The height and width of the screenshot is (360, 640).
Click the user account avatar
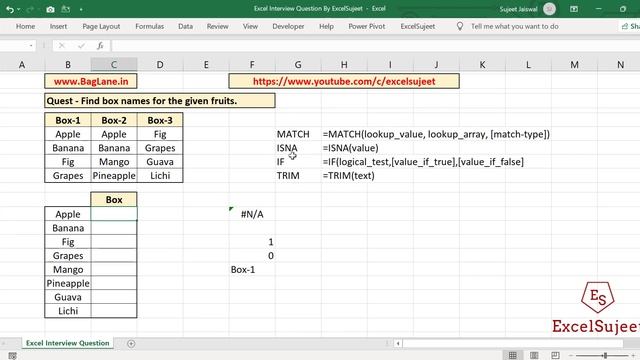(549, 9)
